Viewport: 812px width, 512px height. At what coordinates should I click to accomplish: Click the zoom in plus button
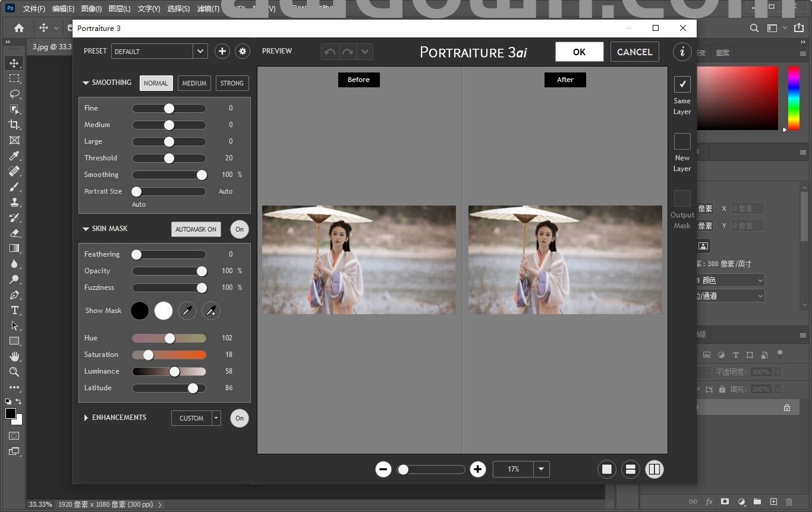click(x=478, y=469)
